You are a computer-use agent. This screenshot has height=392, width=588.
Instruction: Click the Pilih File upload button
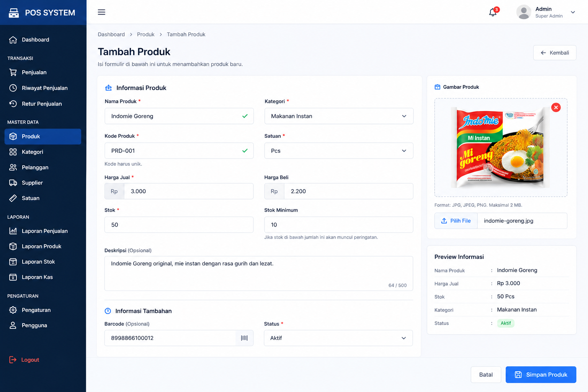pyautogui.click(x=456, y=221)
